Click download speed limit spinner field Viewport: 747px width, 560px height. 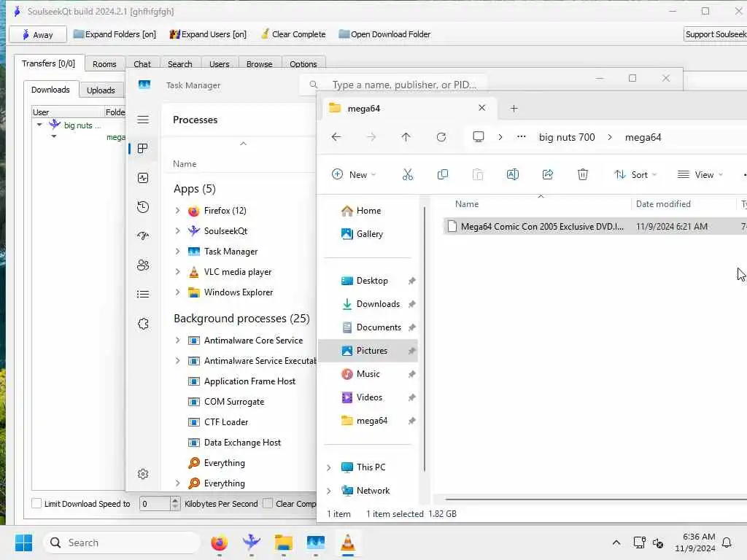coord(155,503)
